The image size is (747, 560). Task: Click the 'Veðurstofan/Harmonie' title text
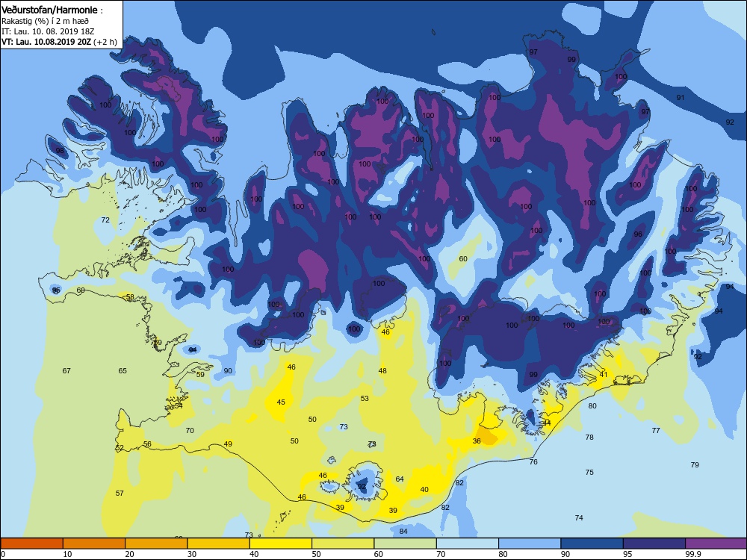pyautogui.click(x=49, y=10)
